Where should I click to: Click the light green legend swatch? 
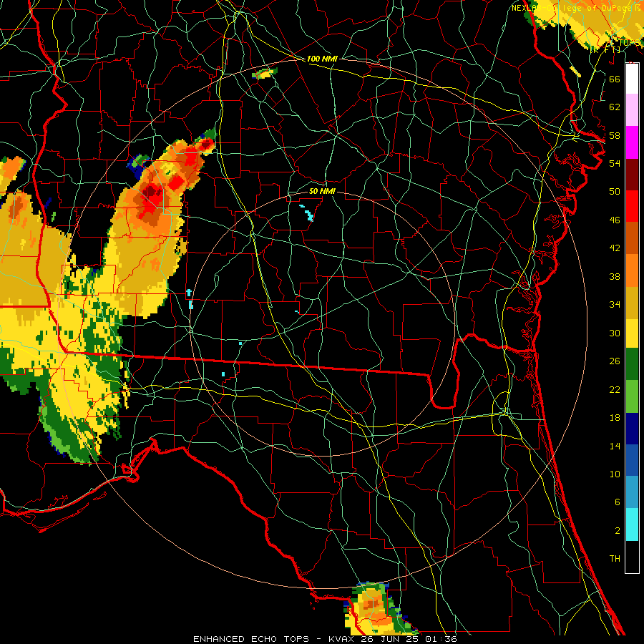tap(632, 396)
